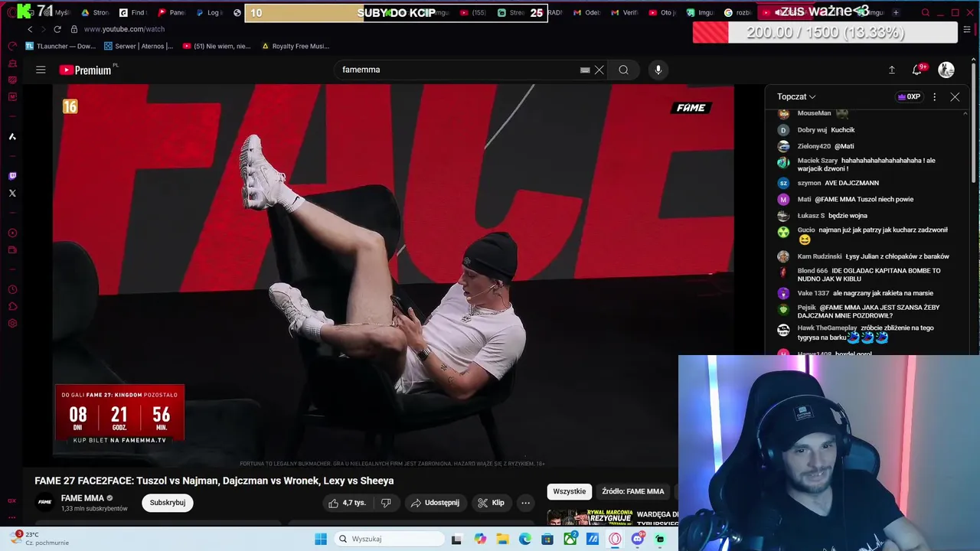Open the sidebar player icon

click(12, 233)
